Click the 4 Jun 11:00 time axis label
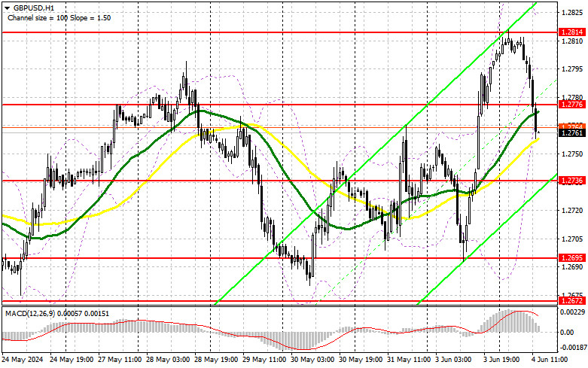The height and width of the screenshot is (368, 588). [550, 360]
